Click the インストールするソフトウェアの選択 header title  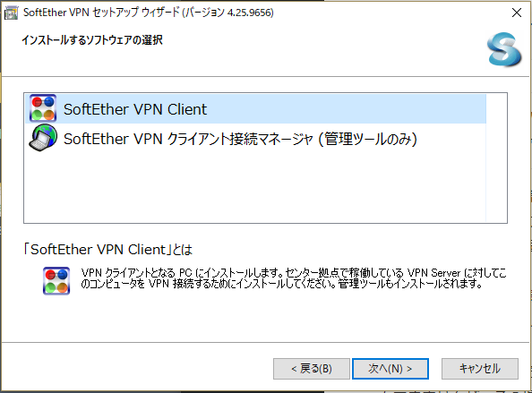click(x=92, y=40)
